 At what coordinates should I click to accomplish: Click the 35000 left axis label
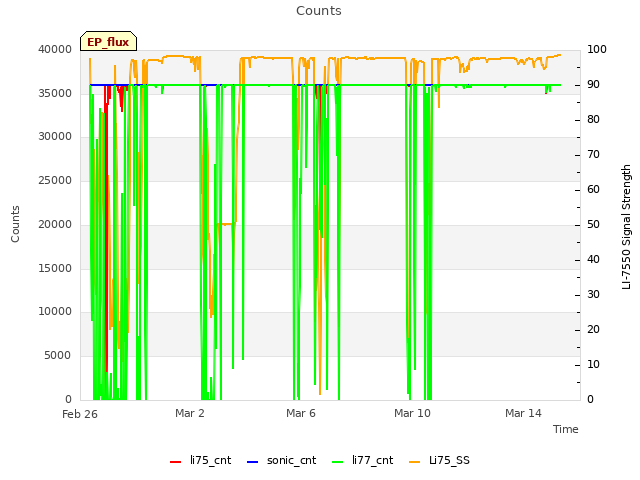point(55,93)
